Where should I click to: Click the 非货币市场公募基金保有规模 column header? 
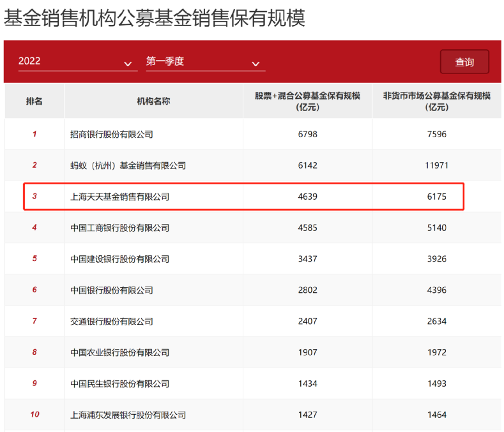(x=437, y=101)
